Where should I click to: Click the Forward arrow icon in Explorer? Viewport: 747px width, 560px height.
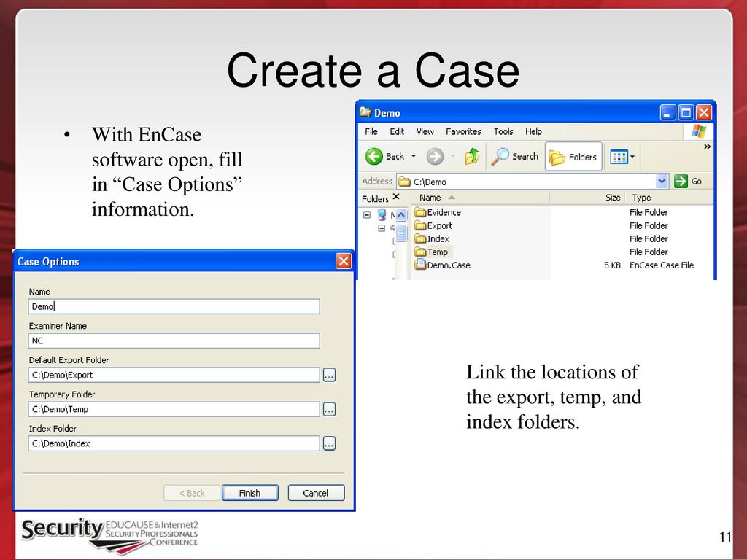(435, 156)
